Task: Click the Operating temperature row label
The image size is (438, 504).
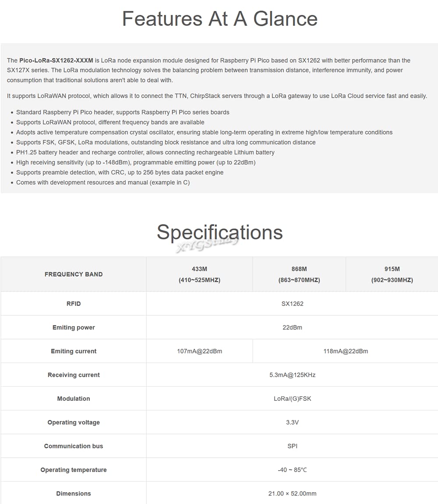Action: click(74, 470)
